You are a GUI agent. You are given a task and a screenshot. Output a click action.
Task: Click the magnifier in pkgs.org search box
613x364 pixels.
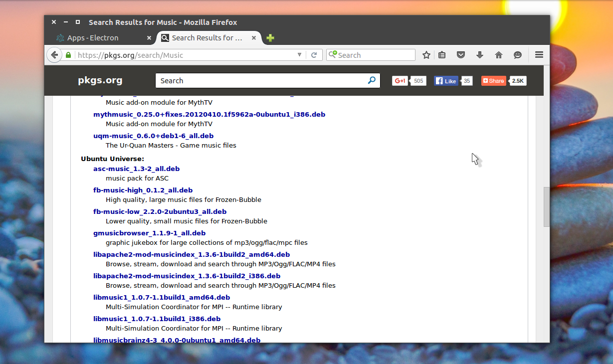click(x=372, y=80)
